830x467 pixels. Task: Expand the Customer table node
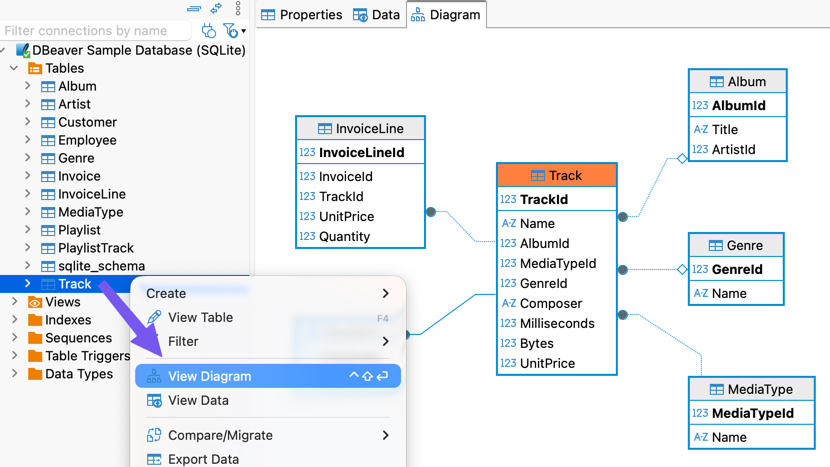click(x=28, y=122)
